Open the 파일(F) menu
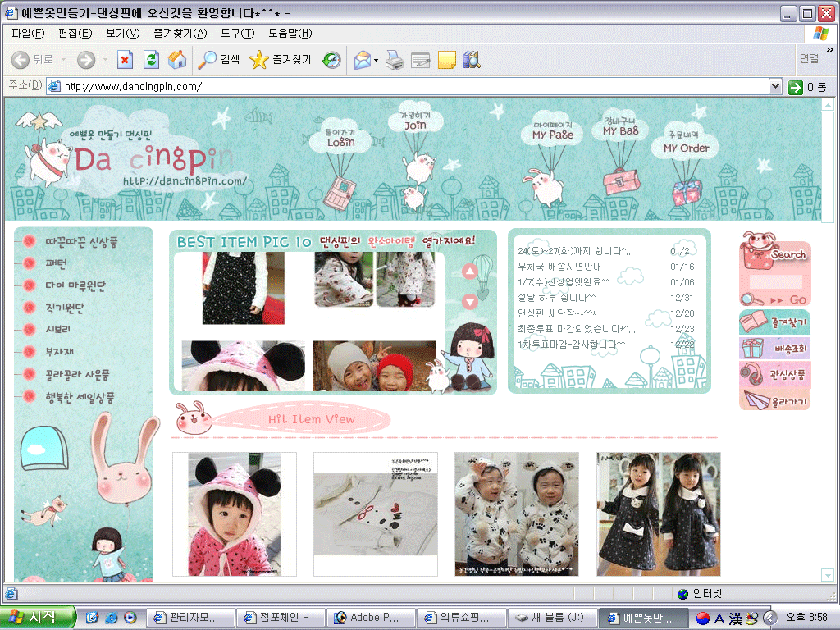This screenshot has width=840, height=630. (28, 33)
